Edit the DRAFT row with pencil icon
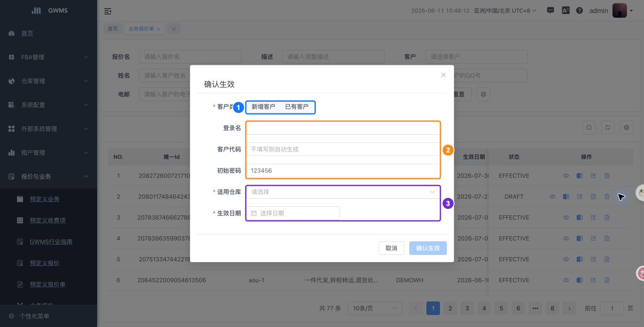Viewport: 644px width, 327px height. [580, 197]
